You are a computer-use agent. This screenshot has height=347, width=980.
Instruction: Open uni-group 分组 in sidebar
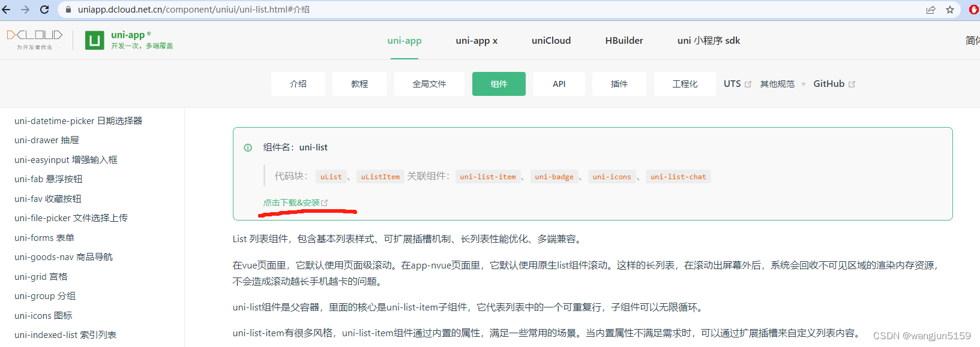pos(45,296)
